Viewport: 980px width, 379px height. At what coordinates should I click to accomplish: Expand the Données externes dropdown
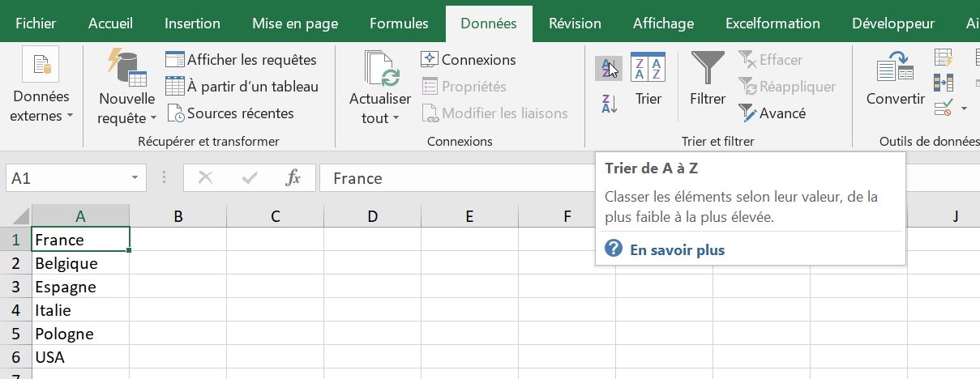tap(41, 116)
